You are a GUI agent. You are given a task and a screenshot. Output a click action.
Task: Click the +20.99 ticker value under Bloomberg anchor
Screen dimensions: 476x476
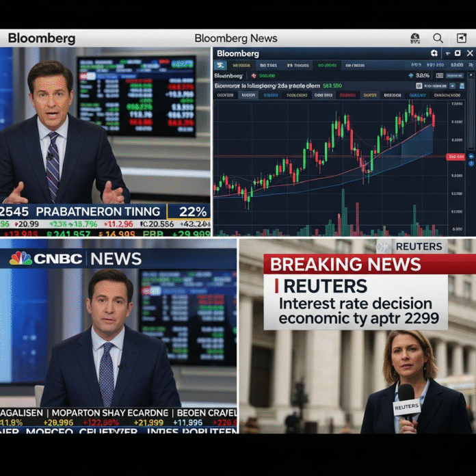(27, 224)
